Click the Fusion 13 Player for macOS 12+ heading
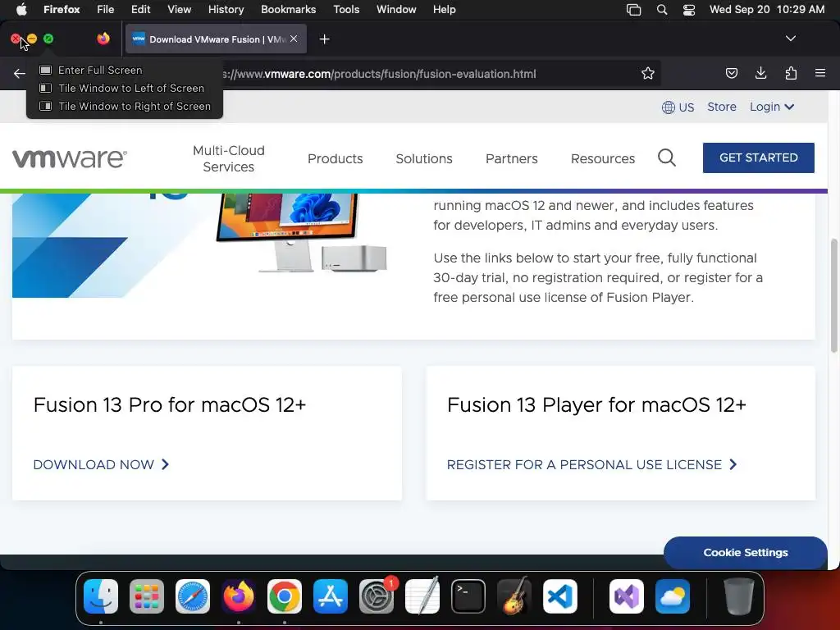Image resolution: width=840 pixels, height=630 pixels. click(597, 405)
